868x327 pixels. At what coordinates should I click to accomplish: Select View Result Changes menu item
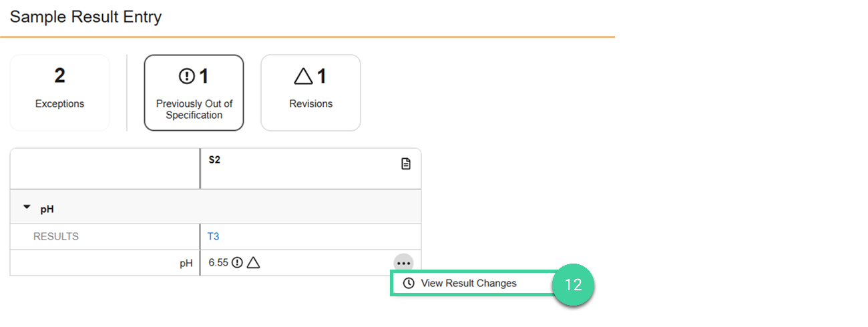[x=468, y=283]
